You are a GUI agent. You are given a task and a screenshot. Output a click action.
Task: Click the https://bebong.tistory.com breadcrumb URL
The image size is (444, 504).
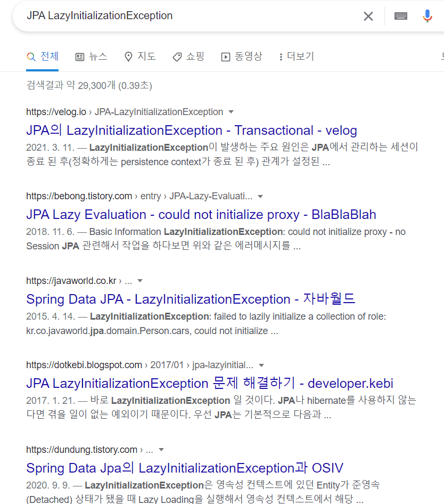(x=79, y=196)
